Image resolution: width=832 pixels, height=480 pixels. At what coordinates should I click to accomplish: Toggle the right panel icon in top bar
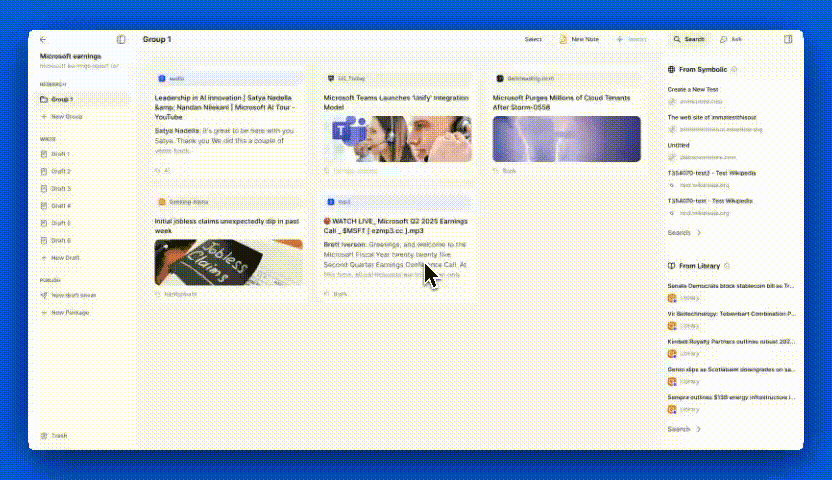click(788, 39)
